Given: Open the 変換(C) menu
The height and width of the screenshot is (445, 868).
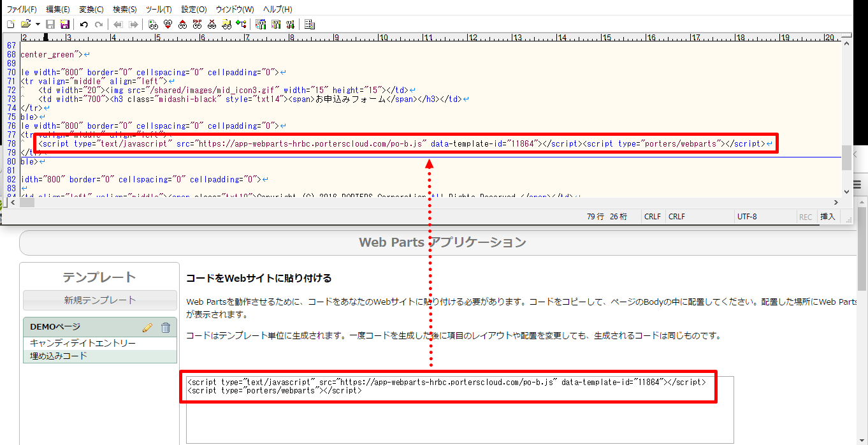Looking at the screenshot, I should click(x=91, y=10).
